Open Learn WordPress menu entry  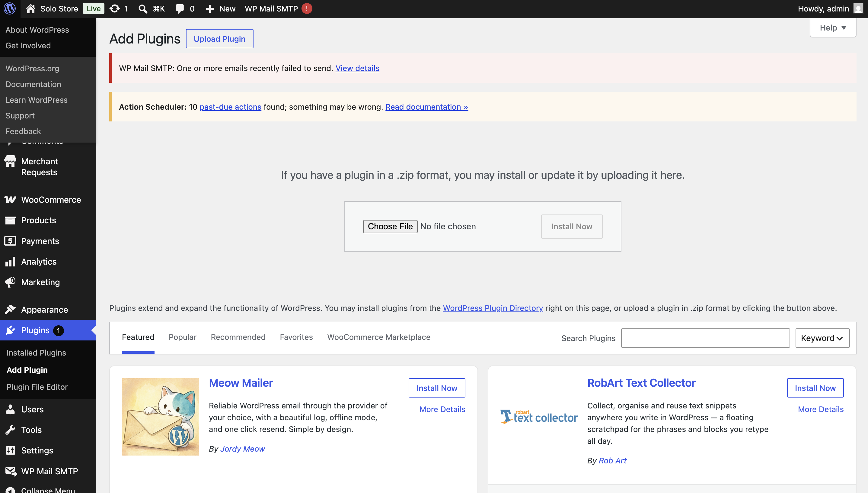pos(37,100)
